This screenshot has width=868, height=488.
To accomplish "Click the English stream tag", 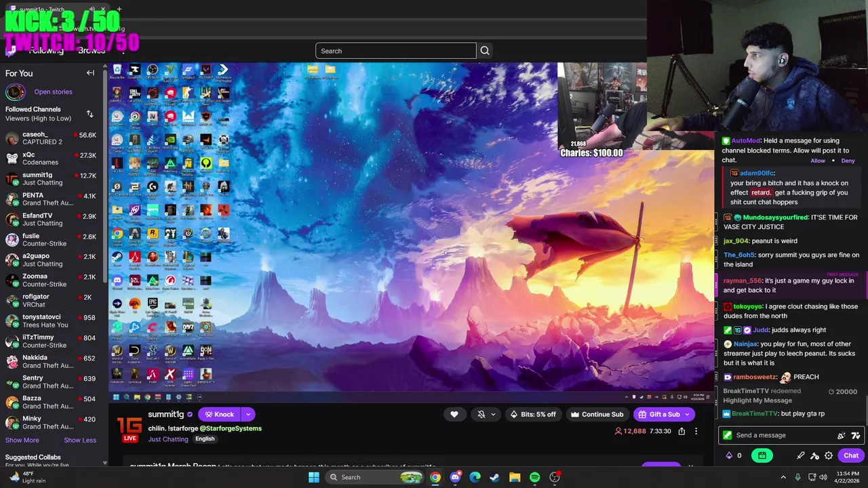I will [205, 439].
